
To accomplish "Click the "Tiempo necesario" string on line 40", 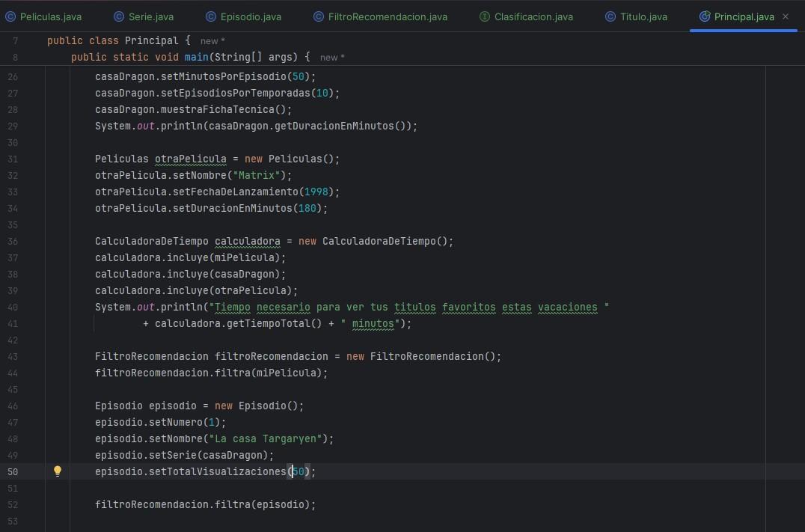I will click(x=408, y=307).
